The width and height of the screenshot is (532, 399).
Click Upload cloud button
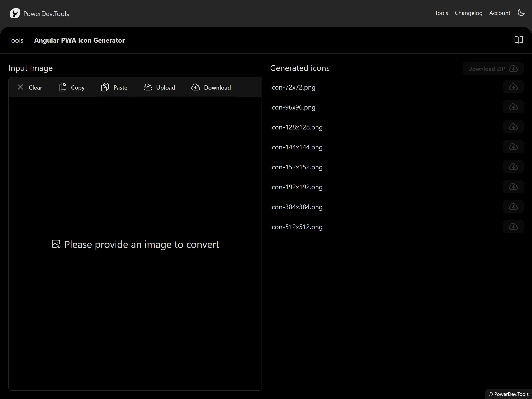point(159,87)
